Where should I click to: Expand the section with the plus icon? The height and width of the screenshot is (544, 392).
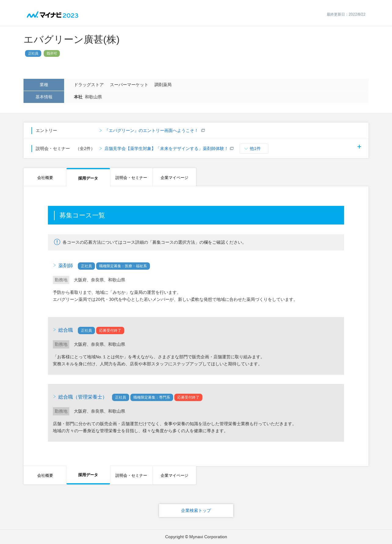pos(359,147)
